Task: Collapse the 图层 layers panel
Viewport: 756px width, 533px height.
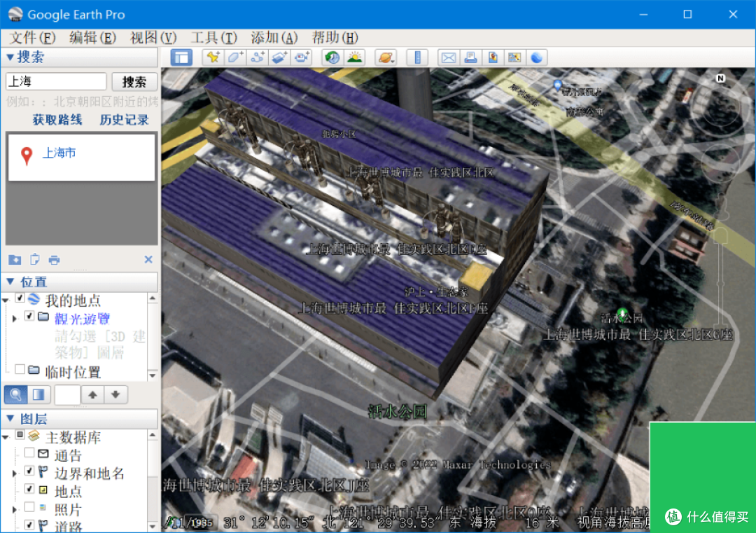Action: 10,418
